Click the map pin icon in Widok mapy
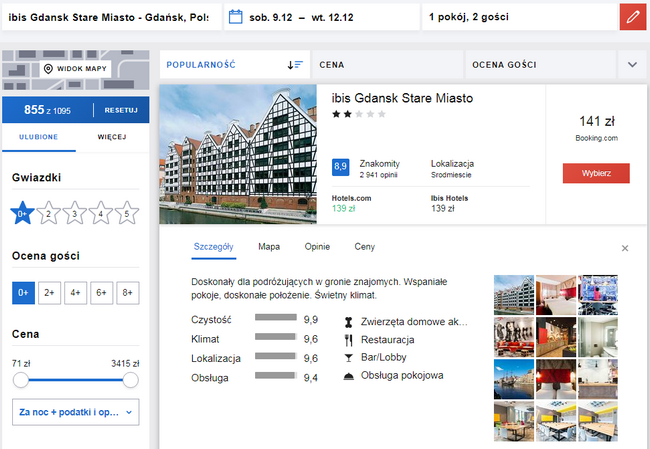650x449 pixels. 48,68
